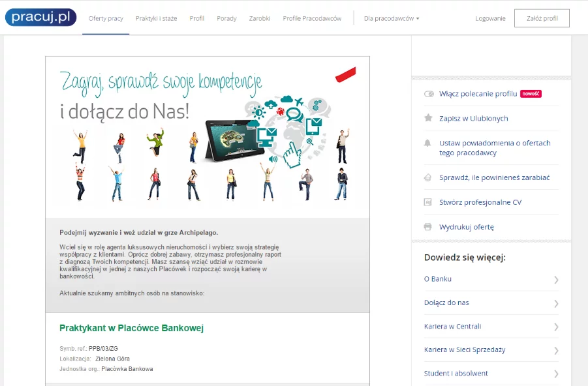Click the red 'nowość' badge
The width and height of the screenshot is (588, 386).
coord(531,94)
